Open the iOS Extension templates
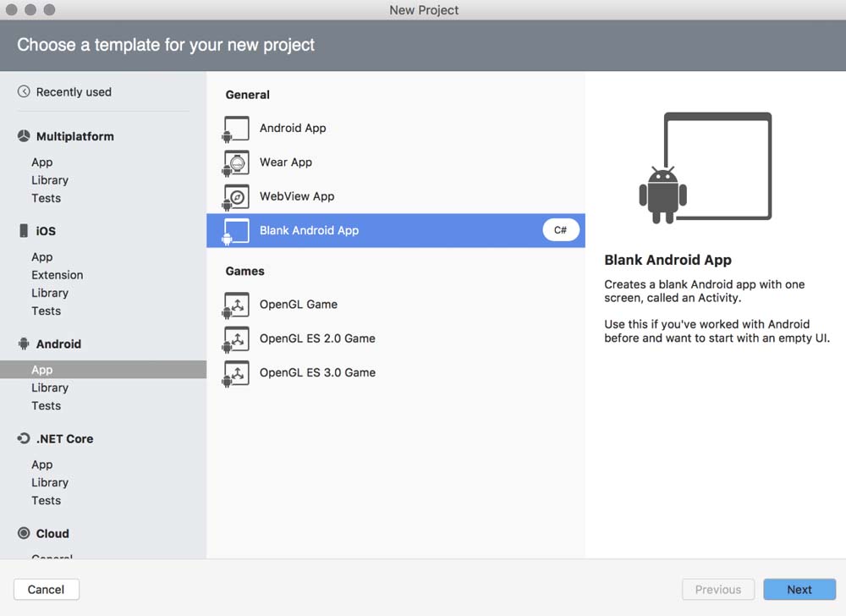846x616 pixels. pyautogui.click(x=58, y=275)
